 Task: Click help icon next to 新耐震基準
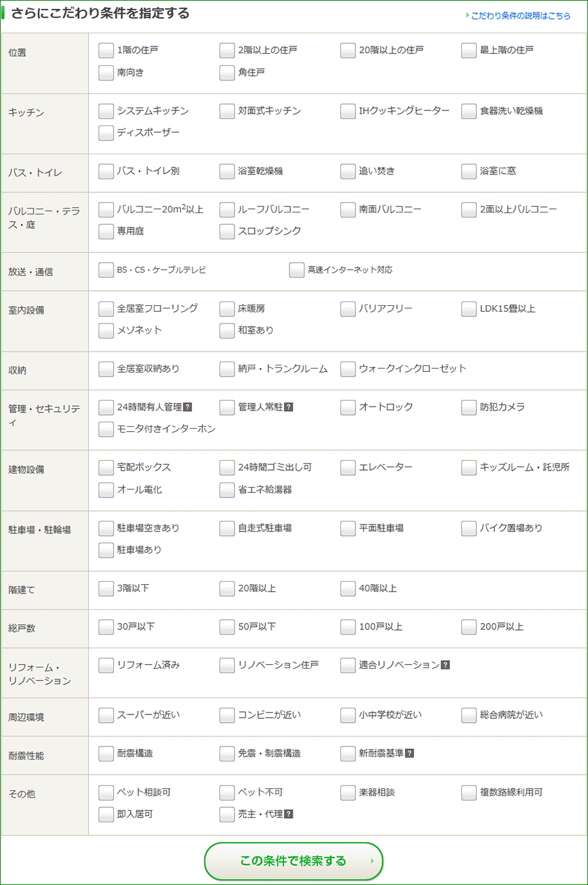(x=410, y=753)
